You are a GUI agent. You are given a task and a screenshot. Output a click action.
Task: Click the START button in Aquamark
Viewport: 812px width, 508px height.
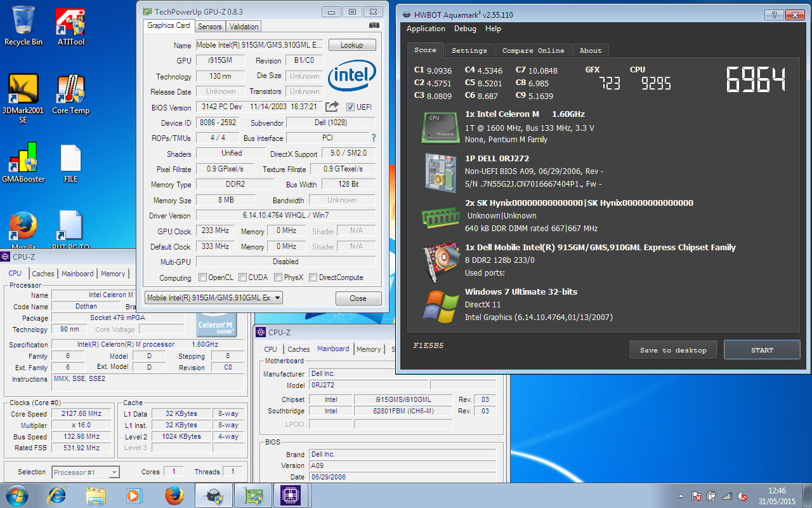click(762, 350)
